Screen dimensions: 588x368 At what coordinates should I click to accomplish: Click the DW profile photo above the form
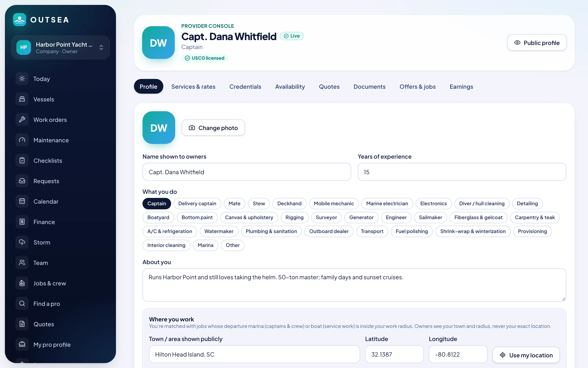point(159,128)
